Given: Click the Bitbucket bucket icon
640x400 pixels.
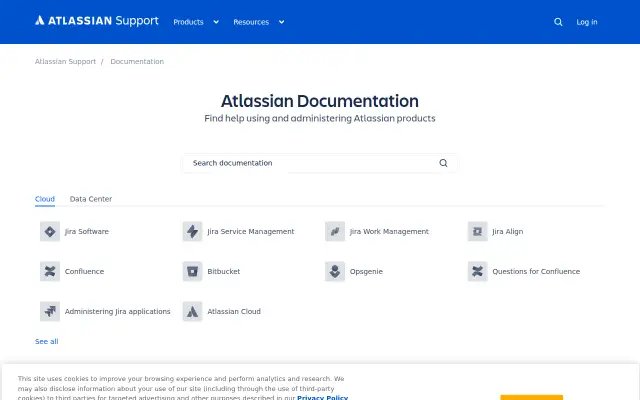Looking at the screenshot, I should [x=192, y=271].
